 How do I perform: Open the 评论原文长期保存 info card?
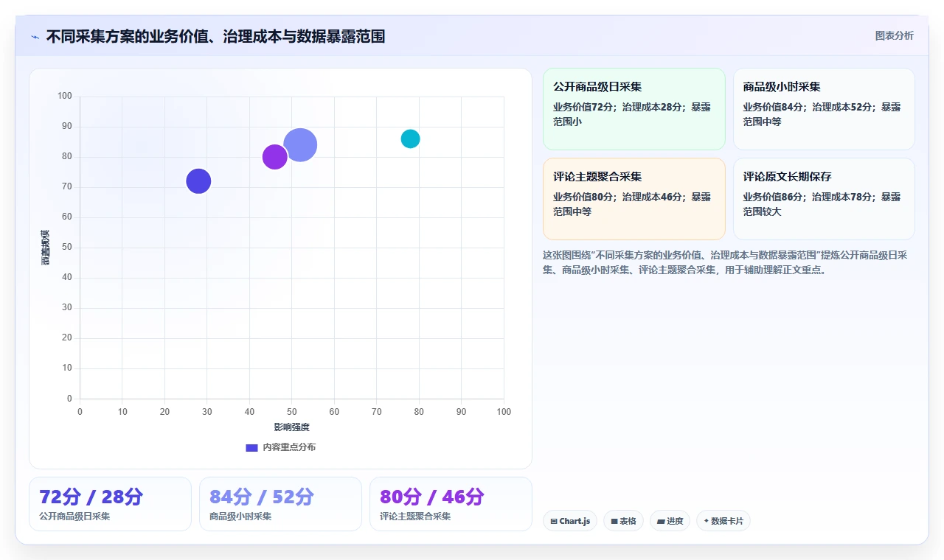point(824,199)
